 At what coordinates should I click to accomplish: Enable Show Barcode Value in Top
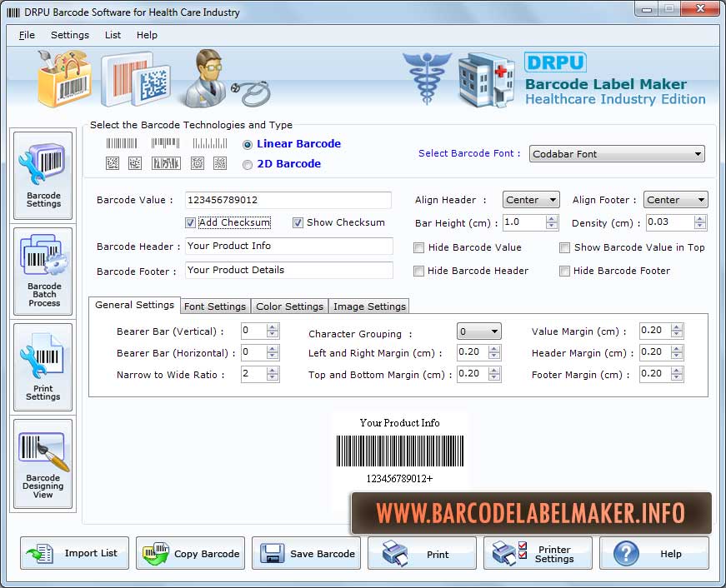pyautogui.click(x=564, y=248)
